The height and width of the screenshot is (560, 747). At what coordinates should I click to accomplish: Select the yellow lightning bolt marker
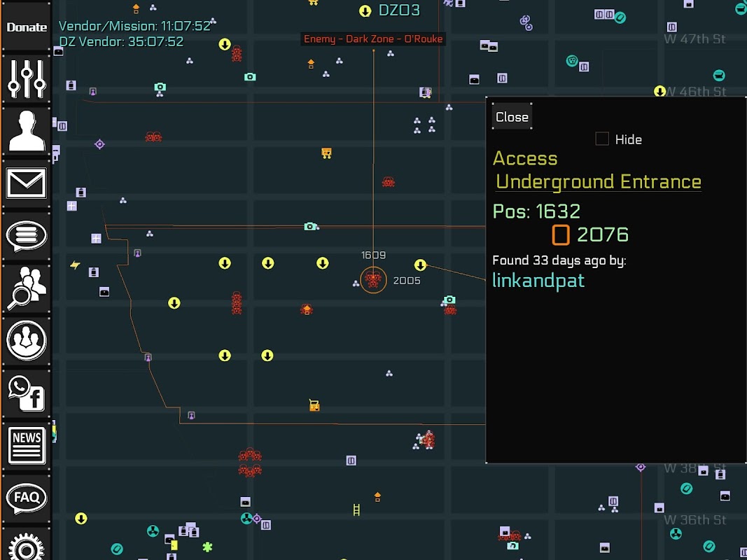click(76, 265)
